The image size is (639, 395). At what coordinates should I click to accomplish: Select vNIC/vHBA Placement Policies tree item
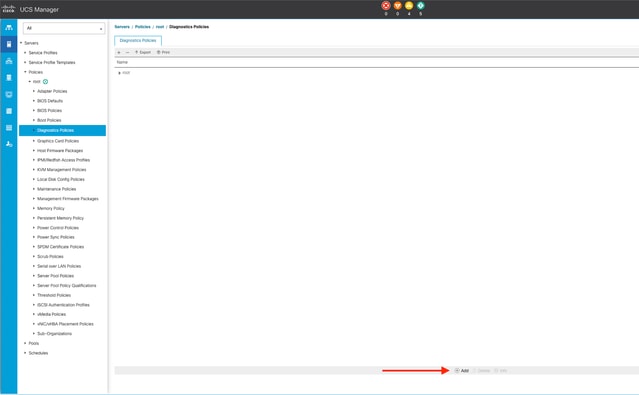click(x=65, y=324)
